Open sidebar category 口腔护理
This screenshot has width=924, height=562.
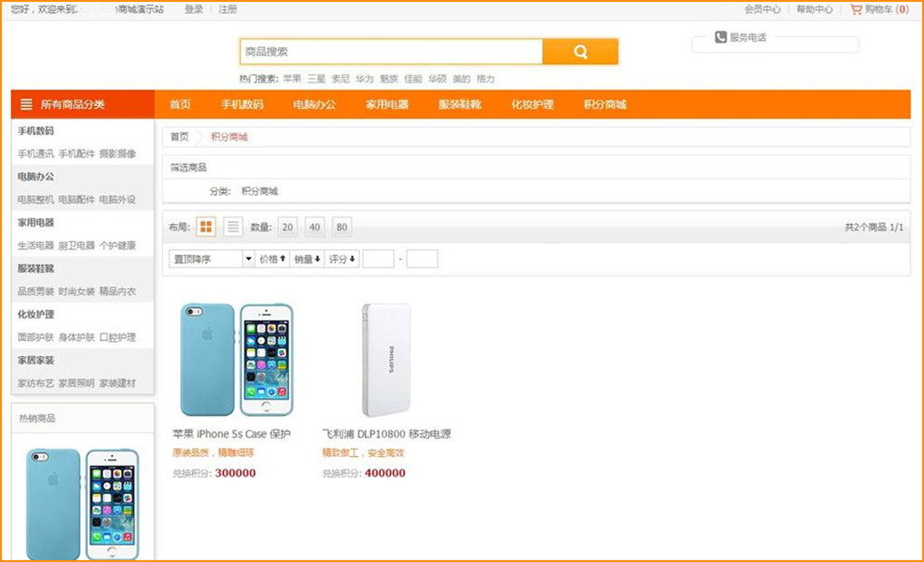coord(117,337)
